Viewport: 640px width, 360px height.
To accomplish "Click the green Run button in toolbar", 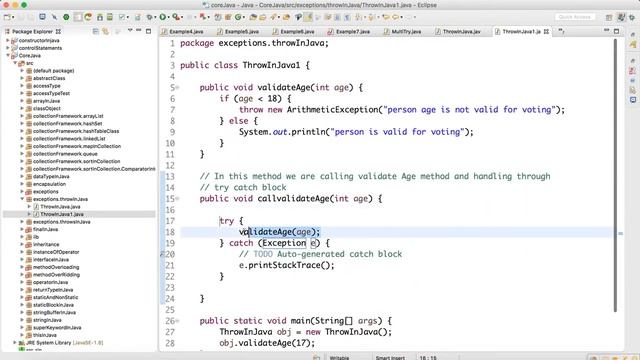I will [x=162, y=17].
